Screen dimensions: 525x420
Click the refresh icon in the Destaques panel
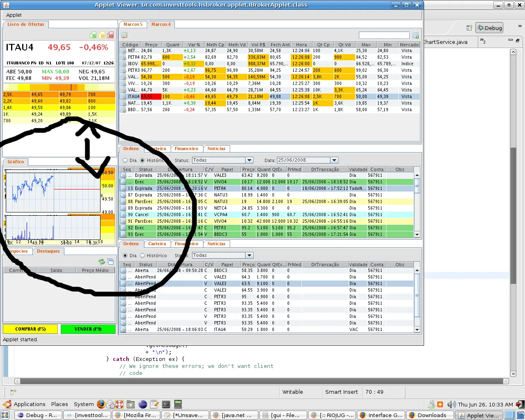102,262
